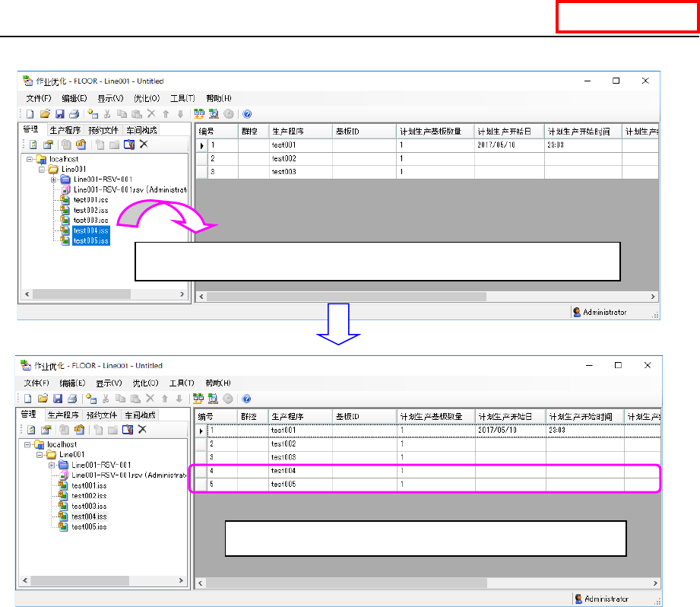Click the refresh document icon in upper management panel
The image size is (700, 607).
33,145
